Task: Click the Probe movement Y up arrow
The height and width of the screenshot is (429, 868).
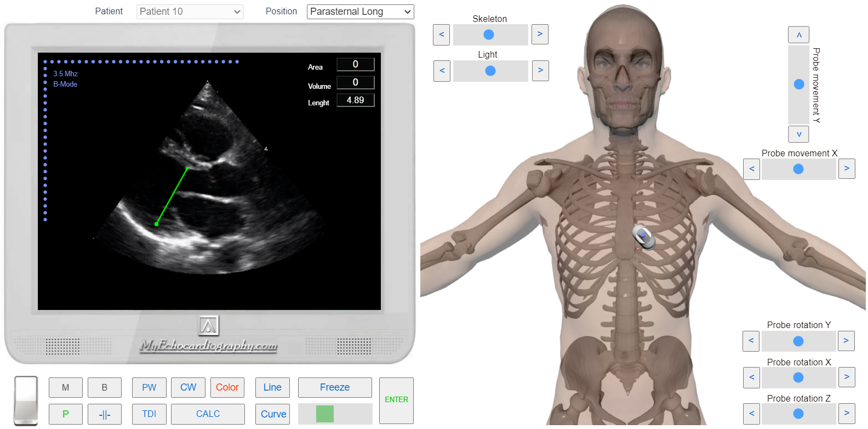Action: click(x=799, y=35)
